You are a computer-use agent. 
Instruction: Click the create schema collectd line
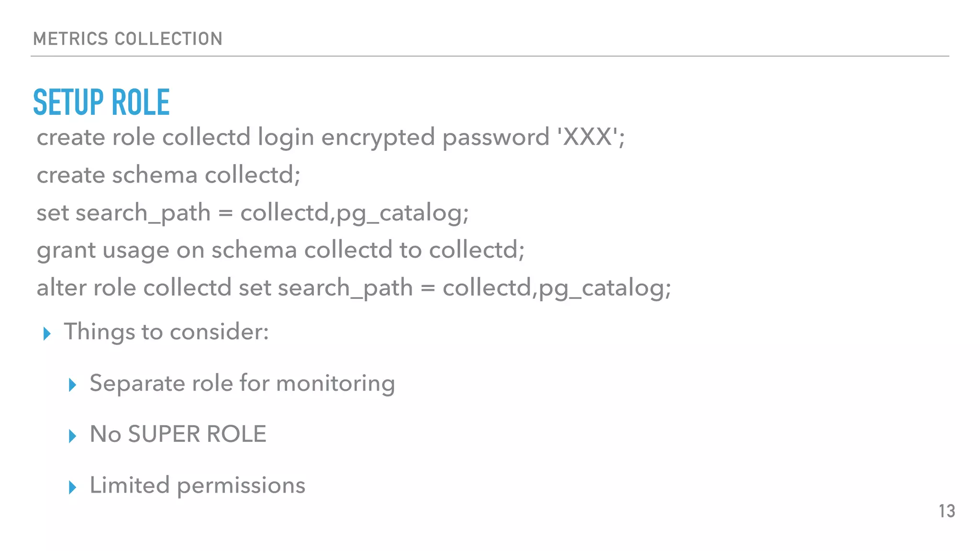pos(168,175)
